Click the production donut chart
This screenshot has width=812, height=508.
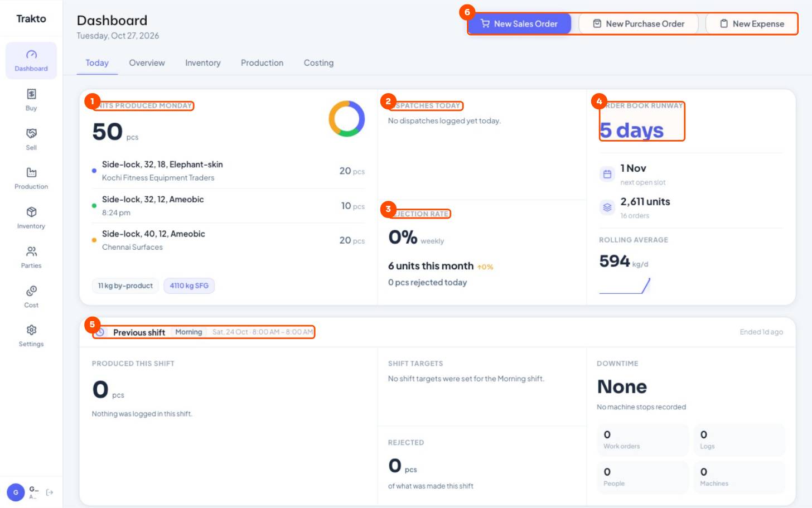[347, 118]
